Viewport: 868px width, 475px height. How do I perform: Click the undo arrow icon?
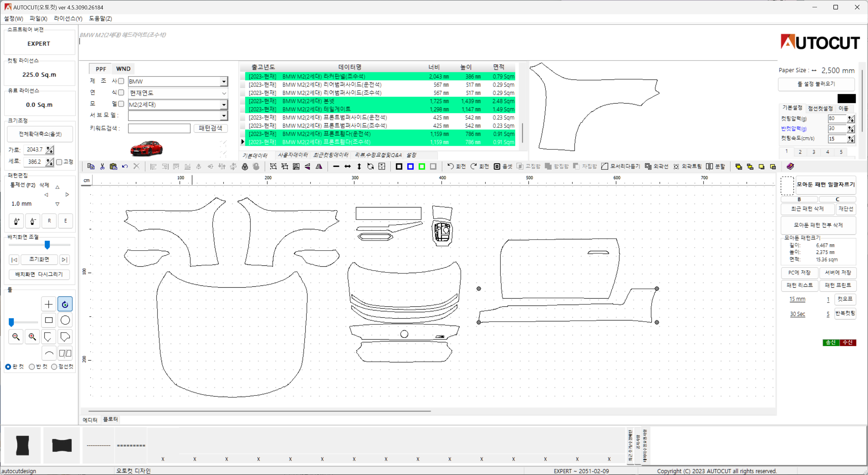125,166
